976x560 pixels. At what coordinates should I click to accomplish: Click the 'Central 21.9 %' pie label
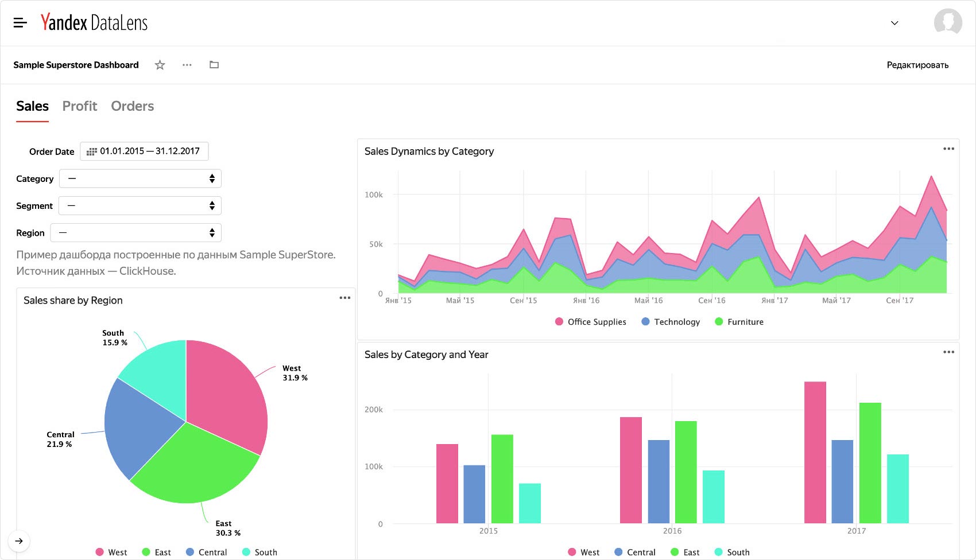[x=60, y=439]
